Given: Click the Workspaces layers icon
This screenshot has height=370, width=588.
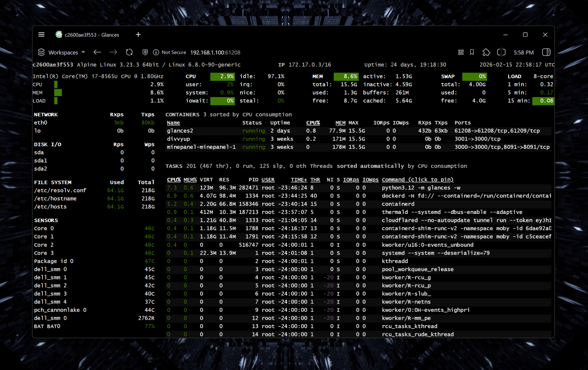Looking at the screenshot, I should click(41, 52).
